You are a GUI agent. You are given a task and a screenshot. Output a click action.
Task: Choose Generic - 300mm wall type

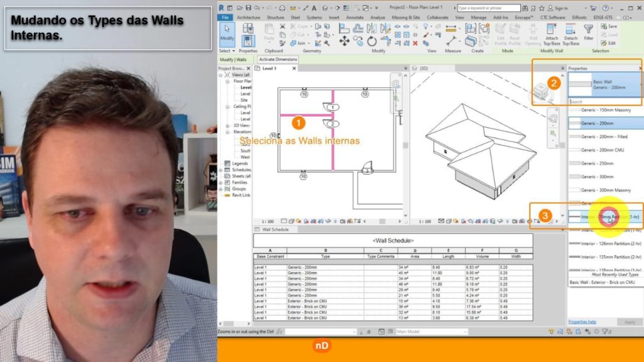point(597,177)
